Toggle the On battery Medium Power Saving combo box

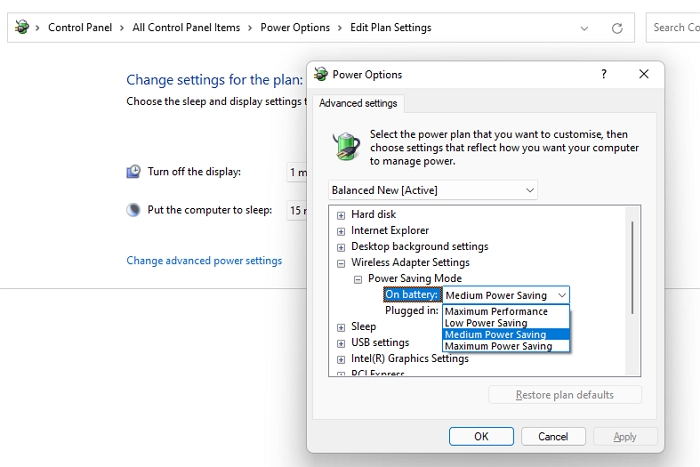(x=506, y=295)
